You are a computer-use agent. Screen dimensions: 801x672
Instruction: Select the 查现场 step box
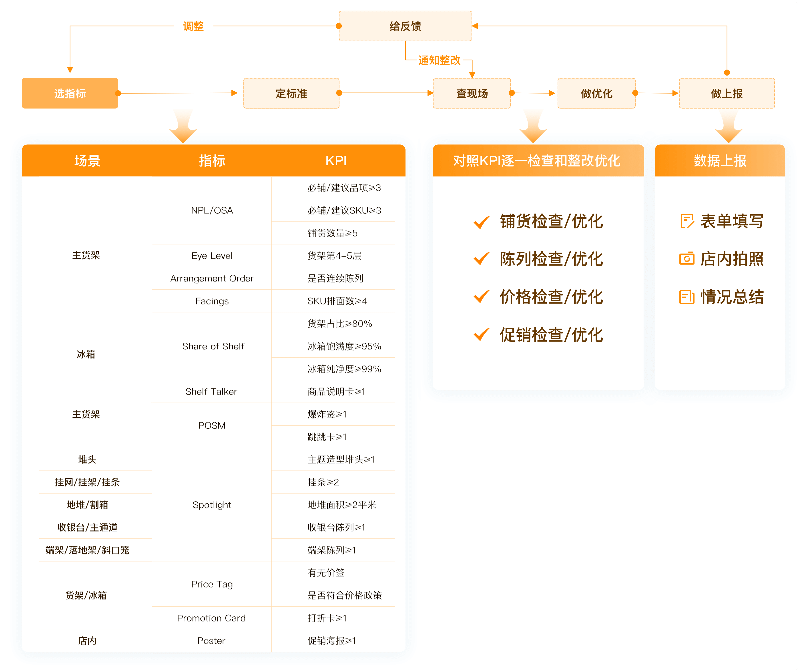click(472, 93)
